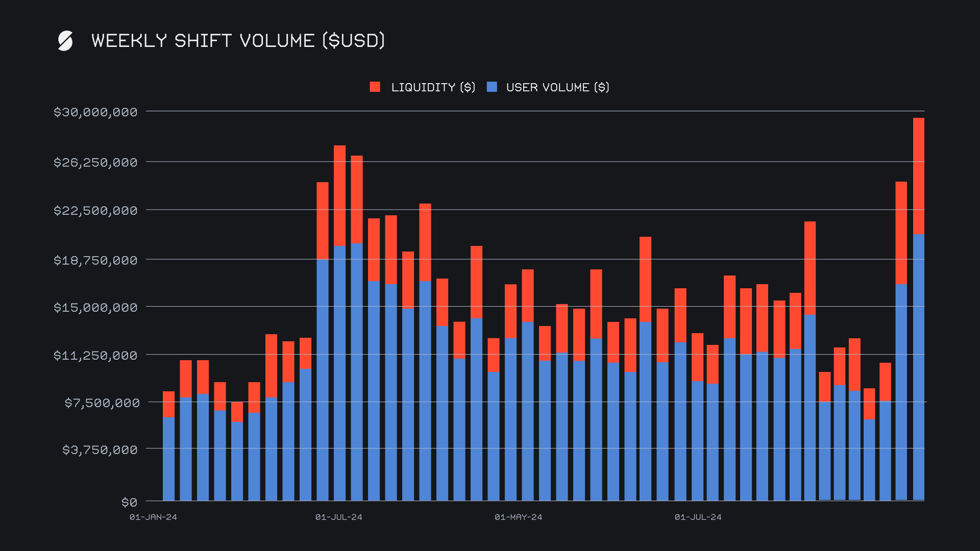
Task: Click the red Liquidity legend swatch
Action: point(375,87)
